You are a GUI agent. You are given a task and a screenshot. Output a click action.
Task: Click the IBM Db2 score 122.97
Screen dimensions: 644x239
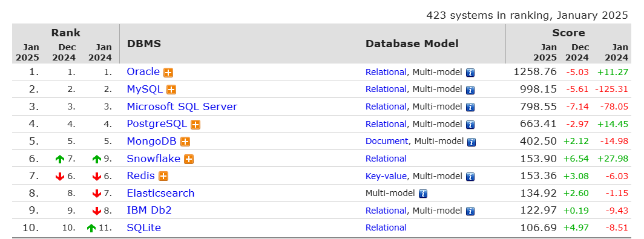[x=539, y=210]
